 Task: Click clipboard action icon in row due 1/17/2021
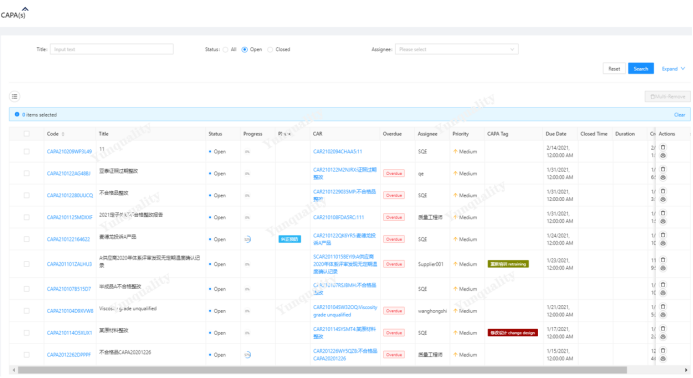click(x=663, y=329)
